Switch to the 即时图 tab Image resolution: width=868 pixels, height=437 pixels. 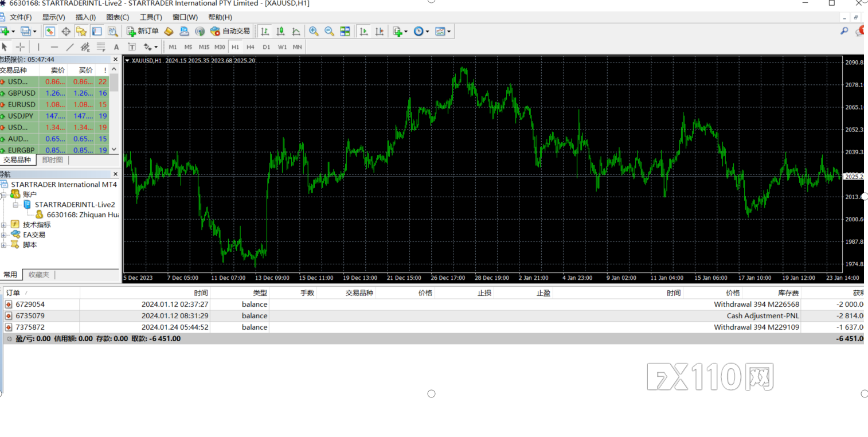(53, 160)
